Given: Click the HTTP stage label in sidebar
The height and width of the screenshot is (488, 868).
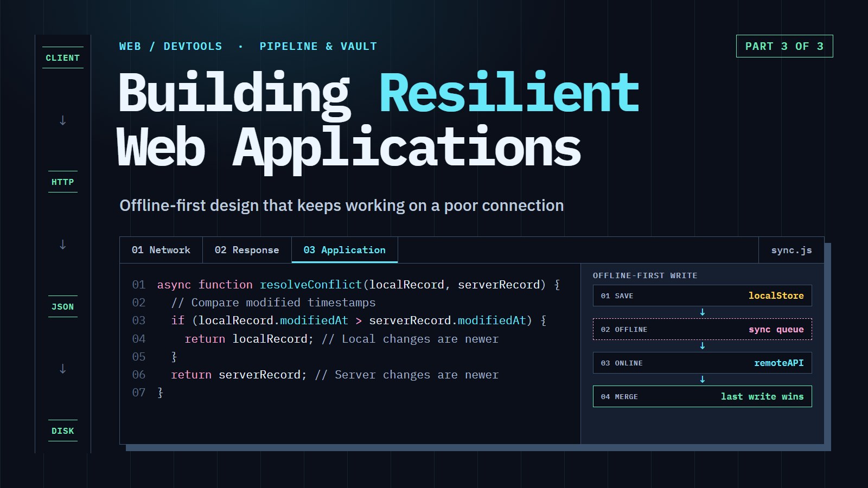Looking at the screenshot, I should (63, 182).
